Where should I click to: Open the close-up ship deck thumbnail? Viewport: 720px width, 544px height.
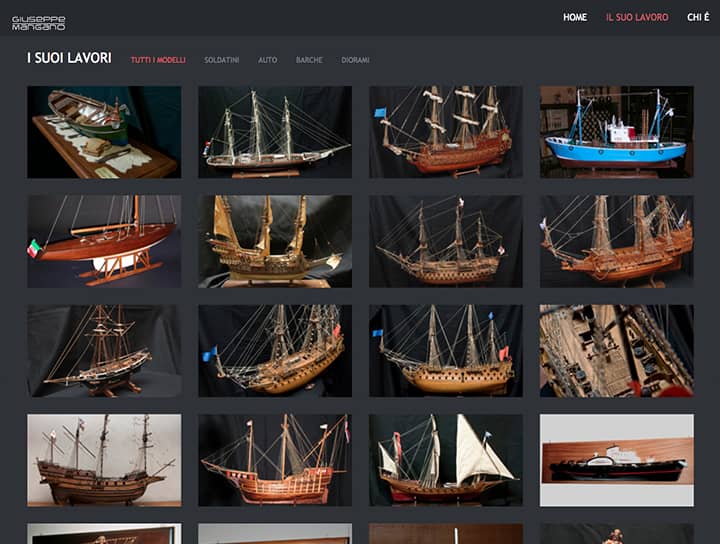pos(617,351)
